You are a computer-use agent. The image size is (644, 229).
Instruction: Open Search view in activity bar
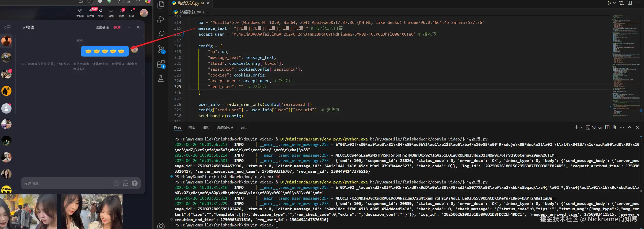coord(161,34)
